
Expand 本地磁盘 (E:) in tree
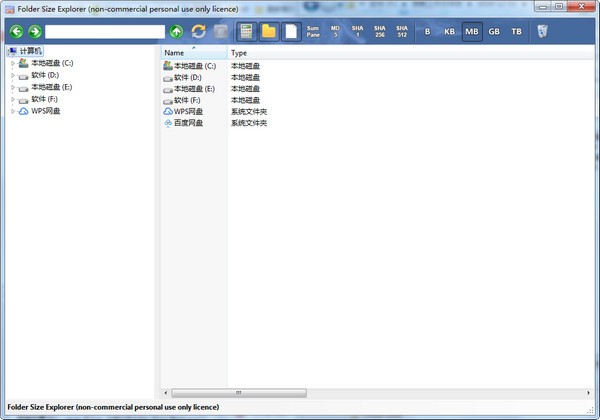(x=13, y=87)
